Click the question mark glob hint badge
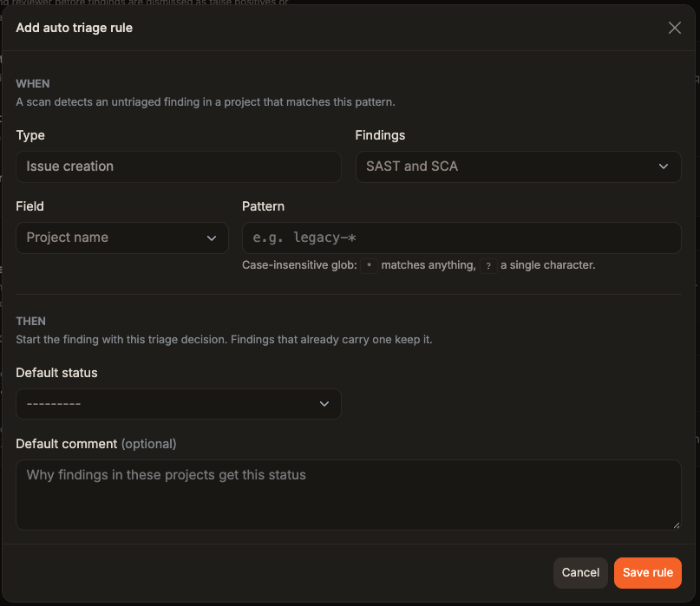The height and width of the screenshot is (606, 700). 488,265
